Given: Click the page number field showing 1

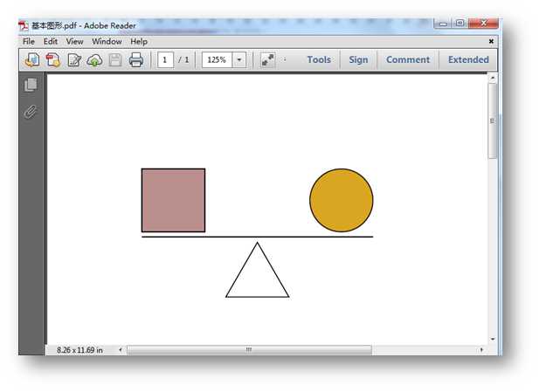Looking at the screenshot, I should pos(165,59).
